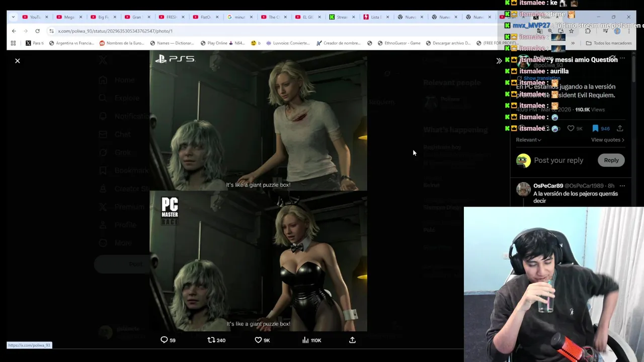Open replies via the 59 comment icon
The height and width of the screenshot is (362, 644).
click(168, 340)
